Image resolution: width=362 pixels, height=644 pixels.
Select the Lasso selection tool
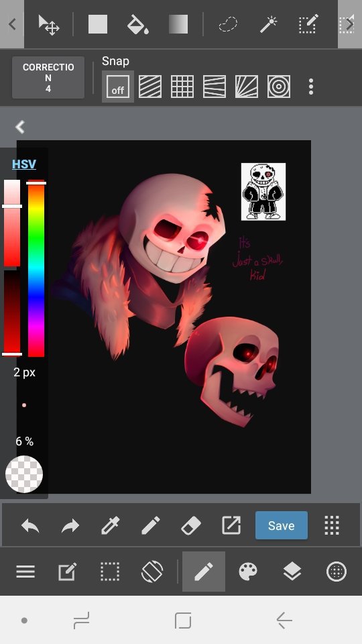(228, 24)
